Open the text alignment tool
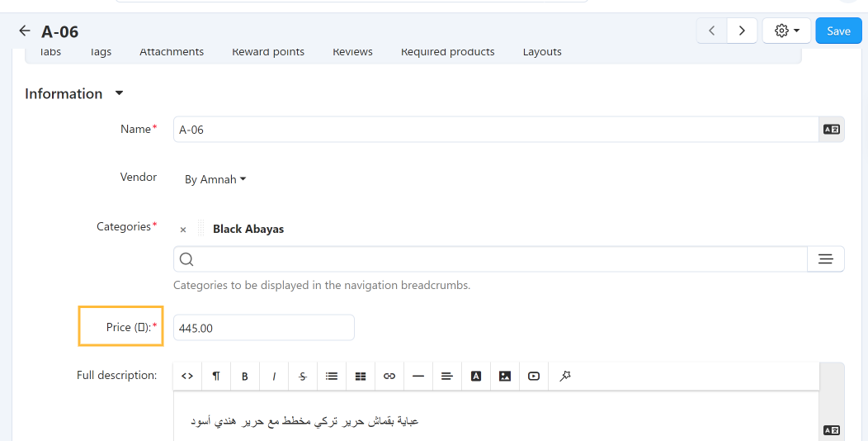This screenshot has width=868, height=441. 447,377
